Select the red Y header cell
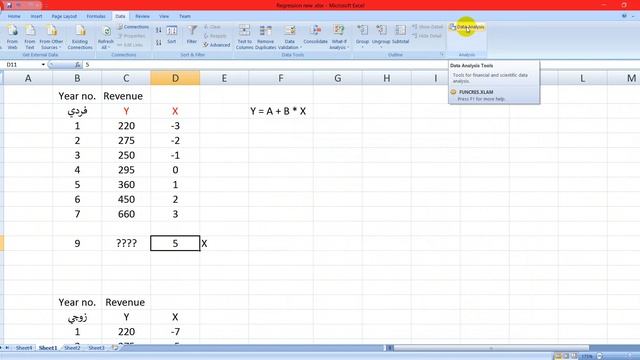 pos(126,111)
